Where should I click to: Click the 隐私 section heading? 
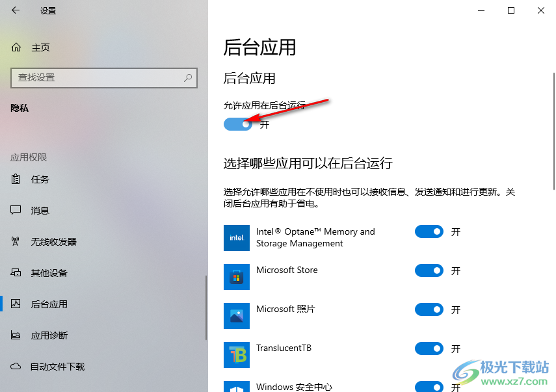[x=20, y=108]
